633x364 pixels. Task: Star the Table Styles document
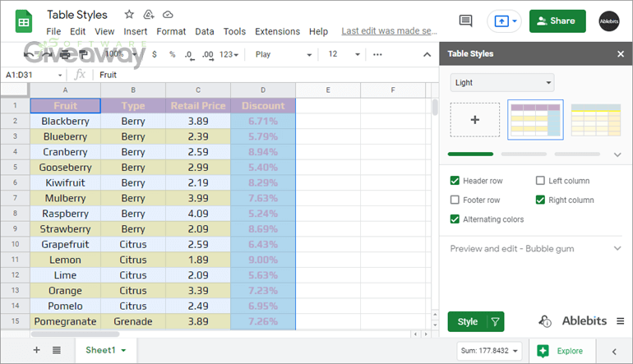tap(128, 15)
